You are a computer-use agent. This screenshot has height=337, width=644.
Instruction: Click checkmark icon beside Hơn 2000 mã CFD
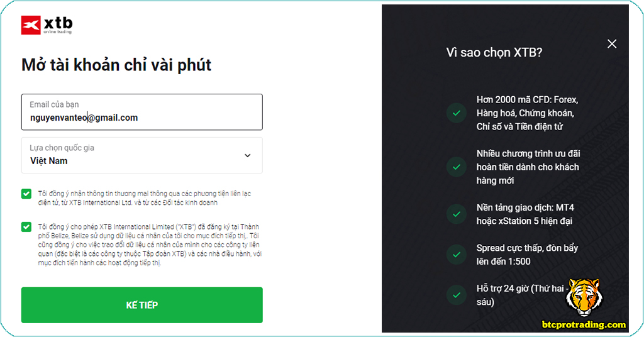pos(456,113)
